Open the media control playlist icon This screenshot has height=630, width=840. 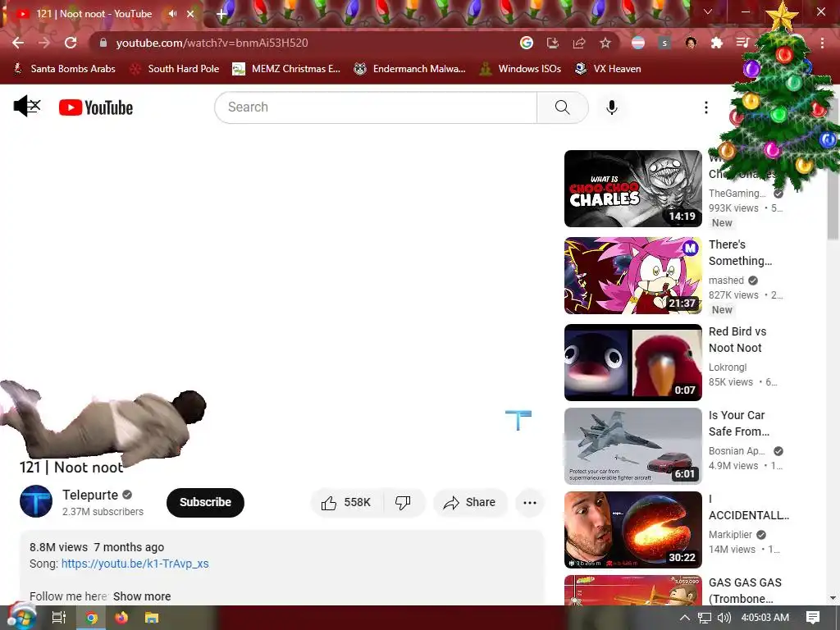742,43
